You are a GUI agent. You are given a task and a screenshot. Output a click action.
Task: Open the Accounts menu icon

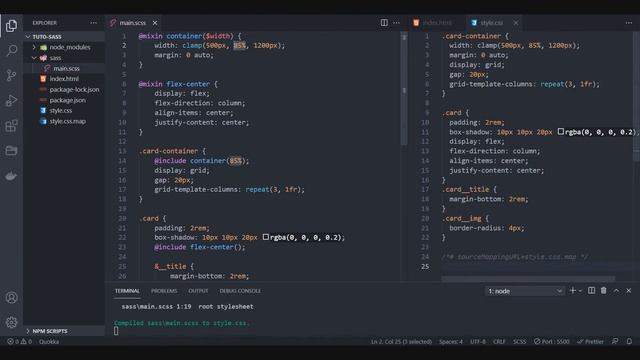point(11,298)
